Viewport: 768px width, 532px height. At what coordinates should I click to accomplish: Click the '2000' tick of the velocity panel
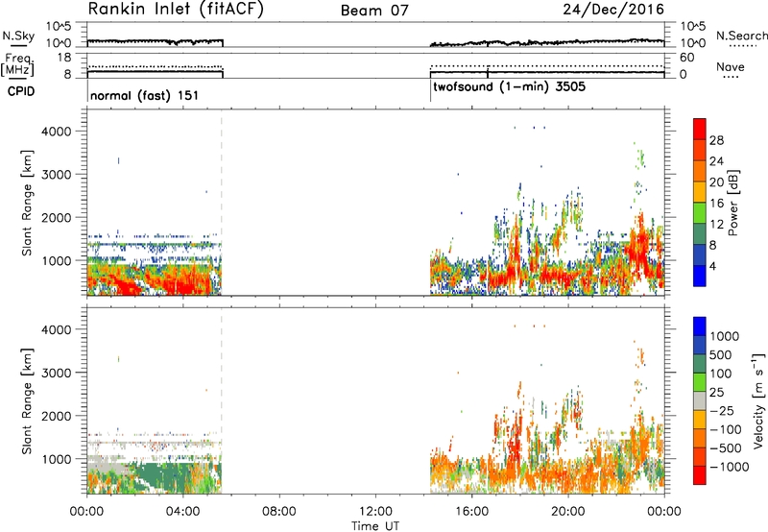[58, 417]
